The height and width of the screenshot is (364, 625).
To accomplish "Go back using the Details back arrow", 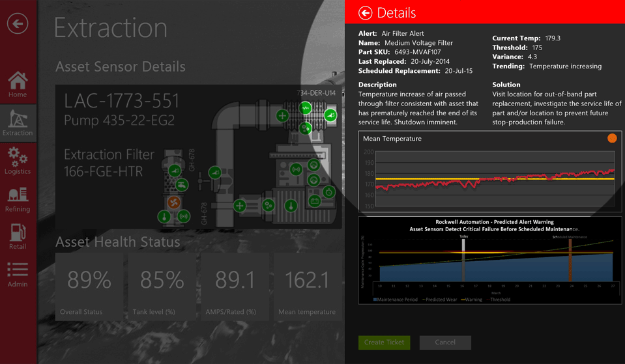I will [x=366, y=13].
